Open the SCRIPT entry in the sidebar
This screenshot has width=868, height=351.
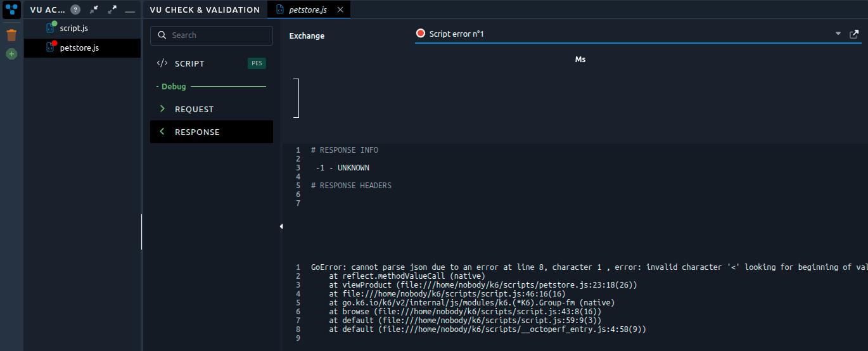point(212,63)
